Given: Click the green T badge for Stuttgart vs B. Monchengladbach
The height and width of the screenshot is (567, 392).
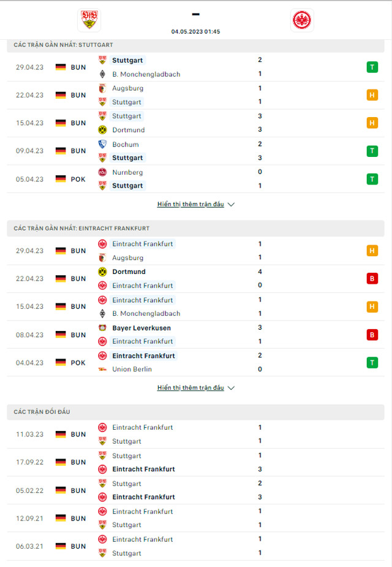Looking at the screenshot, I should click(x=372, y=67).
